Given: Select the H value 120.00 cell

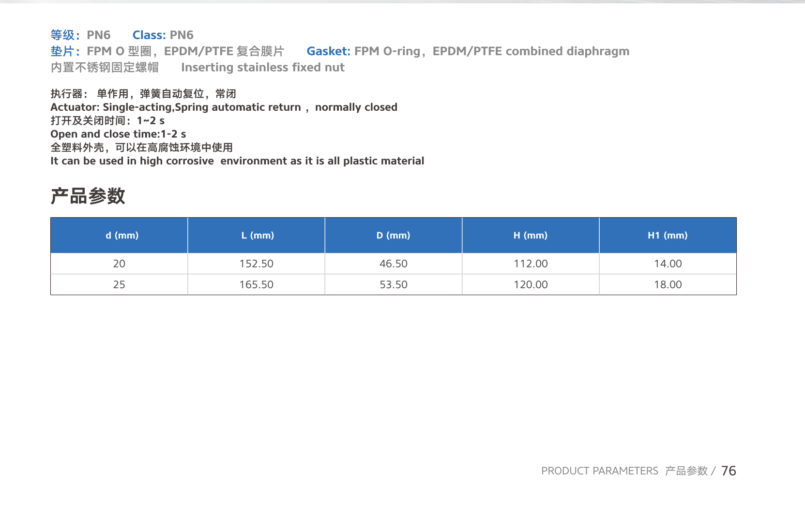Looking at the screenshot, I should [531, 284].
